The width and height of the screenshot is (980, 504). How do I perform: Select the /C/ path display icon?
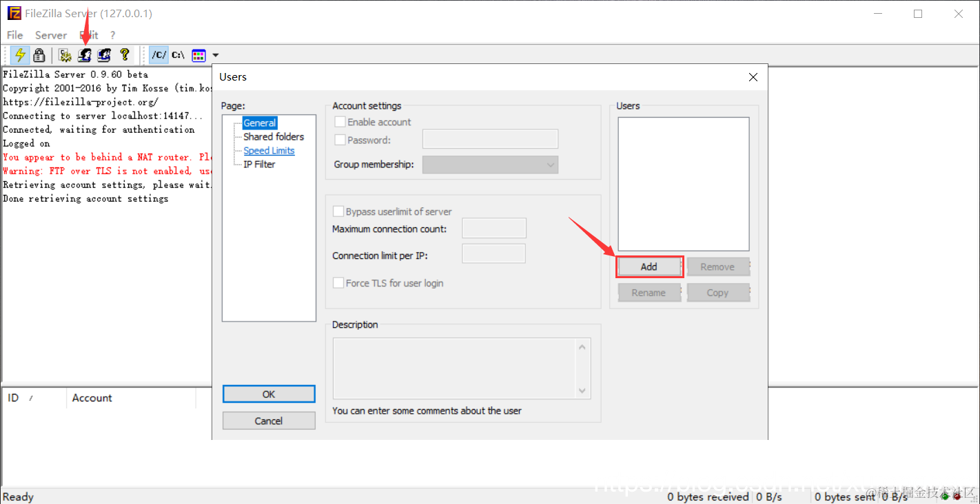click(159, 55)
